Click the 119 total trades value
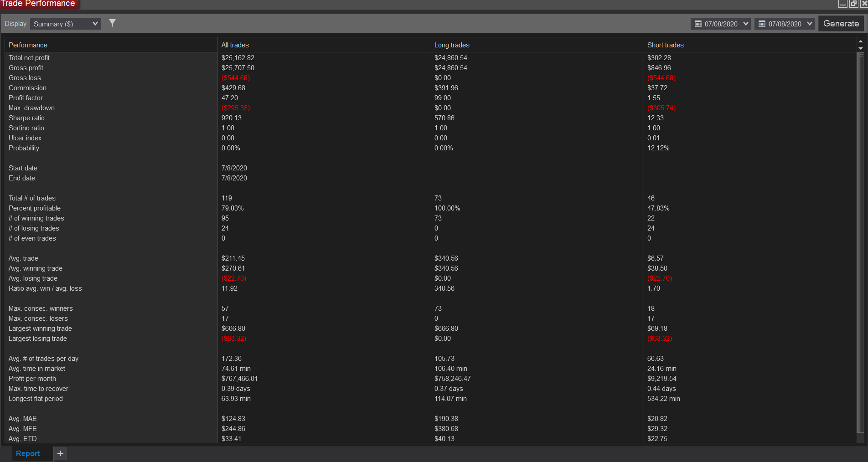Image resolution: width=868 pixels, height=462 pixels. coord(227,198)
